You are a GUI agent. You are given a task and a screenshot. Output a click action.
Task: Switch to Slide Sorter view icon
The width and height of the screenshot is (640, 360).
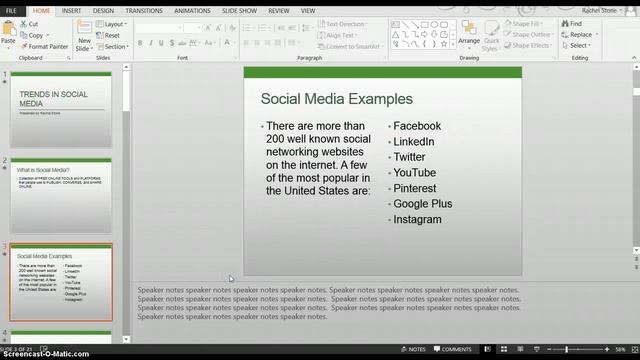tap(504, 349)
